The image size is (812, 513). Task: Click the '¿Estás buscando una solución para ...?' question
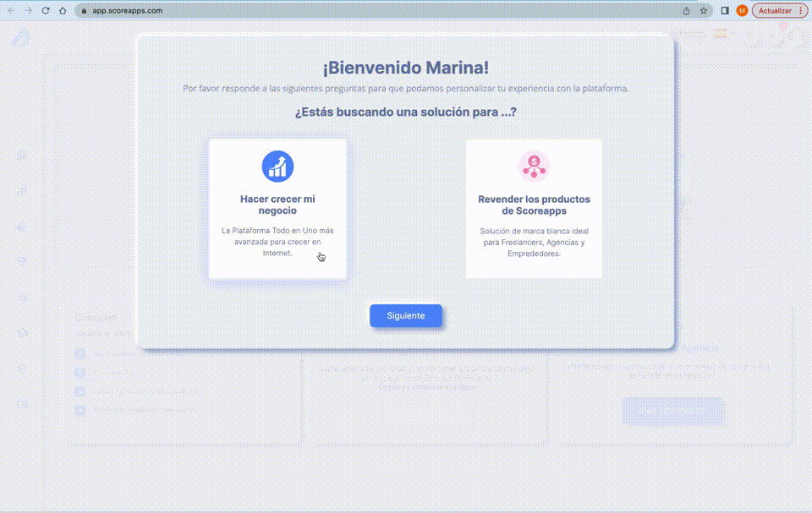point(406,112)
